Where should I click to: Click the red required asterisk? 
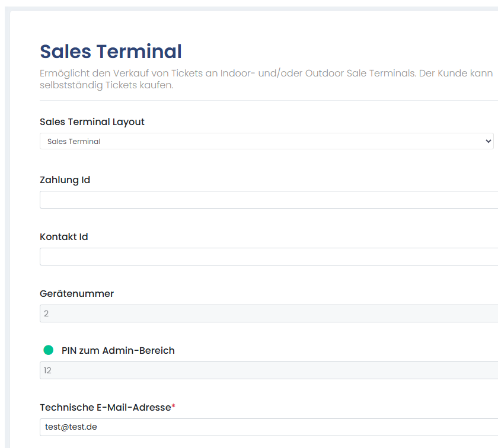click(x=174, y=407)
